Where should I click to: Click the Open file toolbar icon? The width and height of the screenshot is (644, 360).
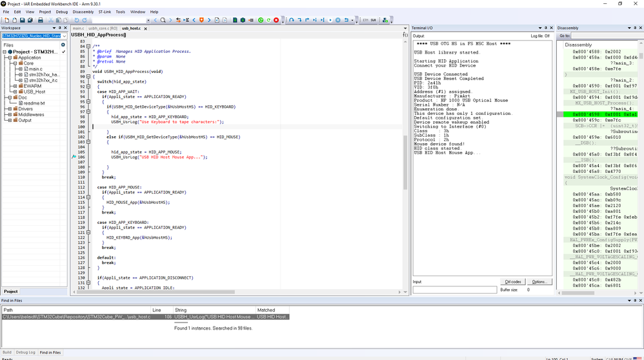pos(14,20)
